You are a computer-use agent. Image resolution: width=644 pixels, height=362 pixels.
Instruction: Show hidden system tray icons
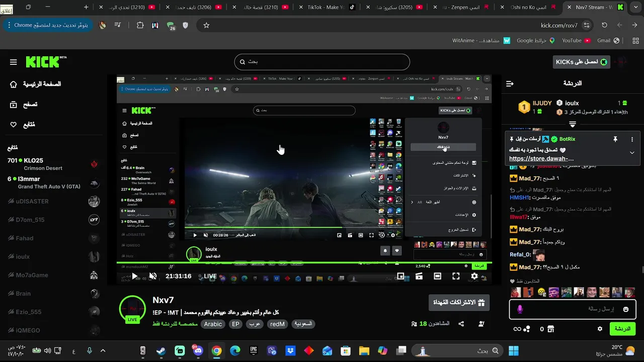pyautogui.click(x=103, y=350)
